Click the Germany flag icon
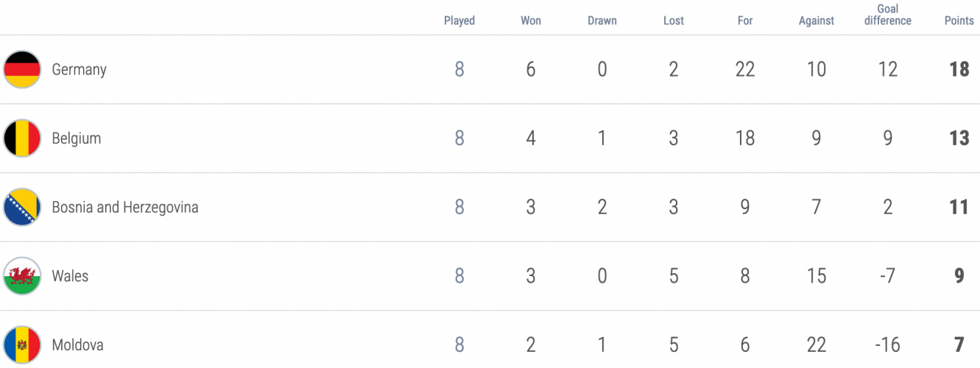Viewport: 980px width, 368px height. tap(22, 69)
